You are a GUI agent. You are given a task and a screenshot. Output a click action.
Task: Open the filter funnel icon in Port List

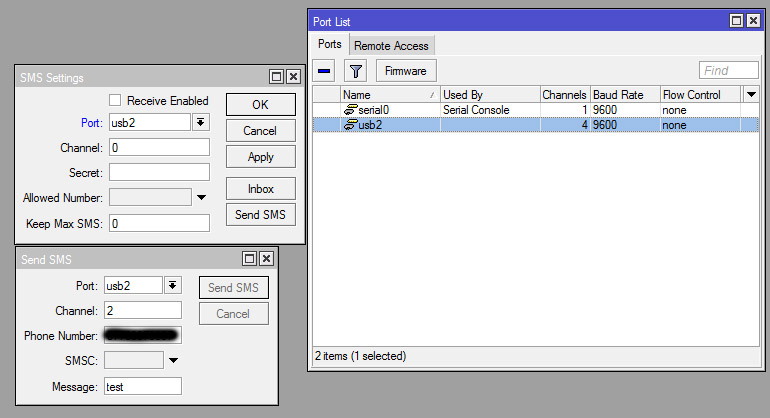355,71
